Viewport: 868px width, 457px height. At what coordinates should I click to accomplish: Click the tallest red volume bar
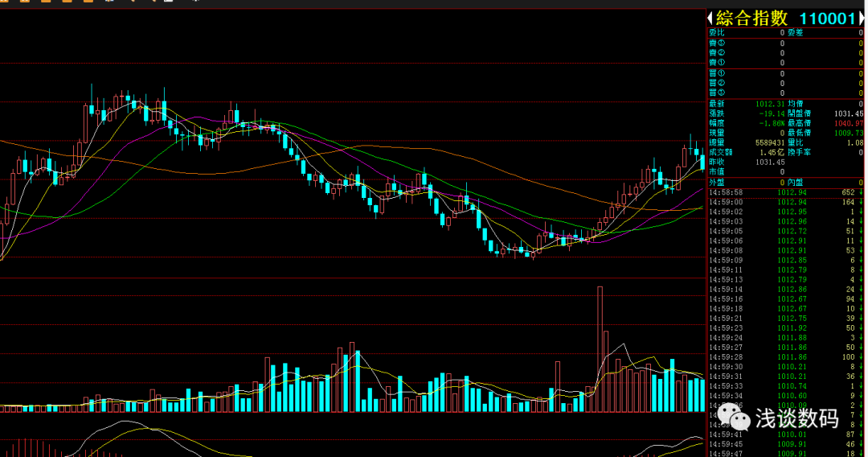coord(600,349)
